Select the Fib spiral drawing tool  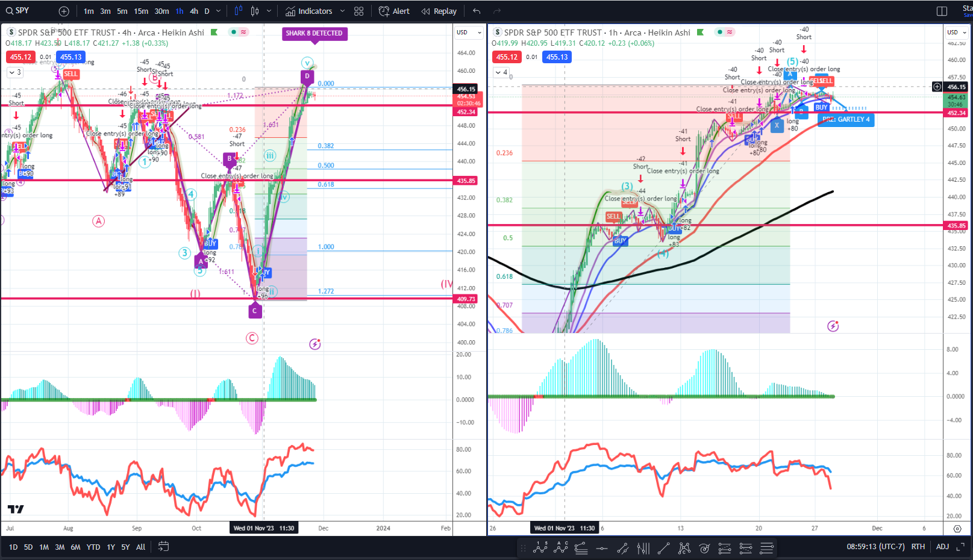pyautogui.click(x=704, y=548)
